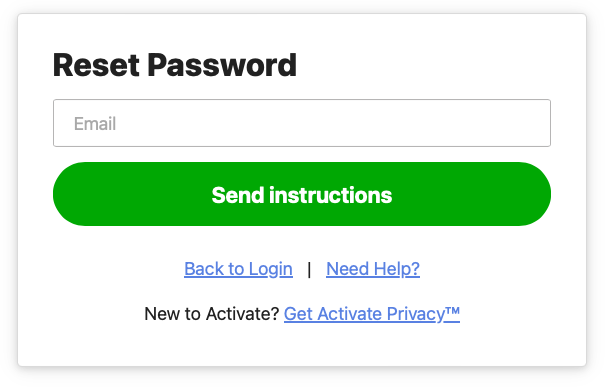Click the New to Activate? text

pyautogui.click(x=212, y=314)
